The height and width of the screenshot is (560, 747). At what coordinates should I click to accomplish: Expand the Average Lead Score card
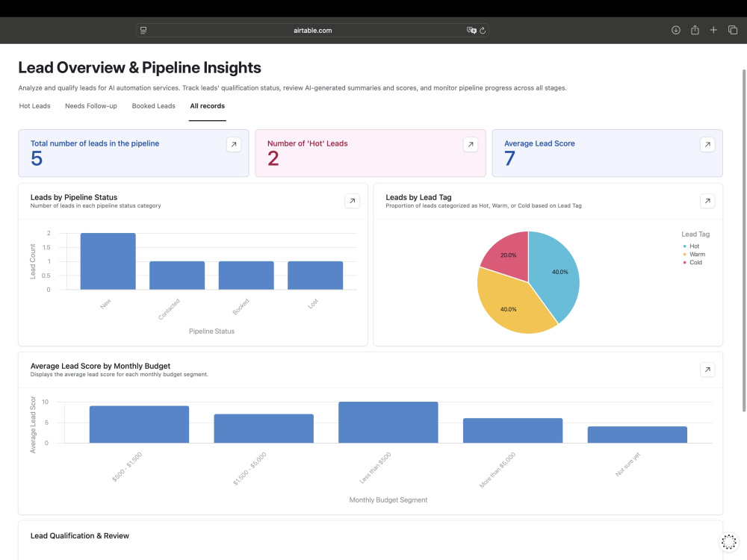pos(707,144)
